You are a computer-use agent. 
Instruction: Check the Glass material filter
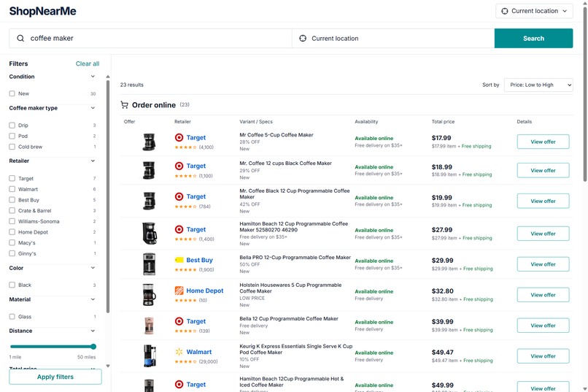(x=12, y=317)
